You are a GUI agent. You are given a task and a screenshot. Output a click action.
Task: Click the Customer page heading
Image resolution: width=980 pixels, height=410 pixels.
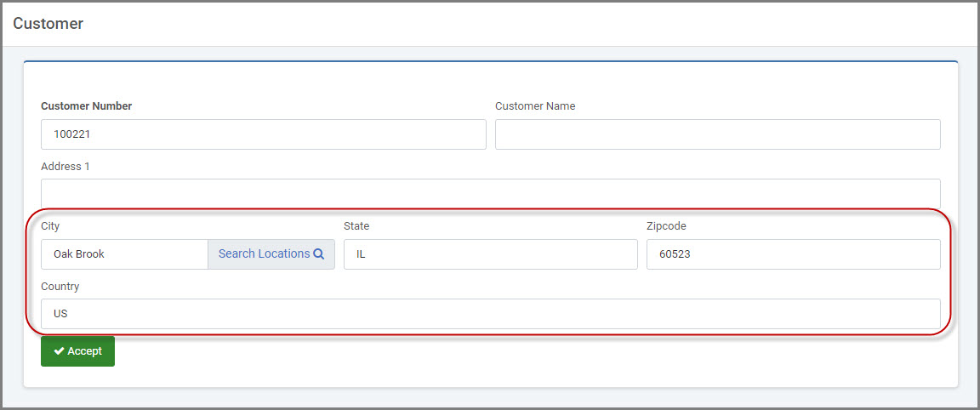[48, 24]
